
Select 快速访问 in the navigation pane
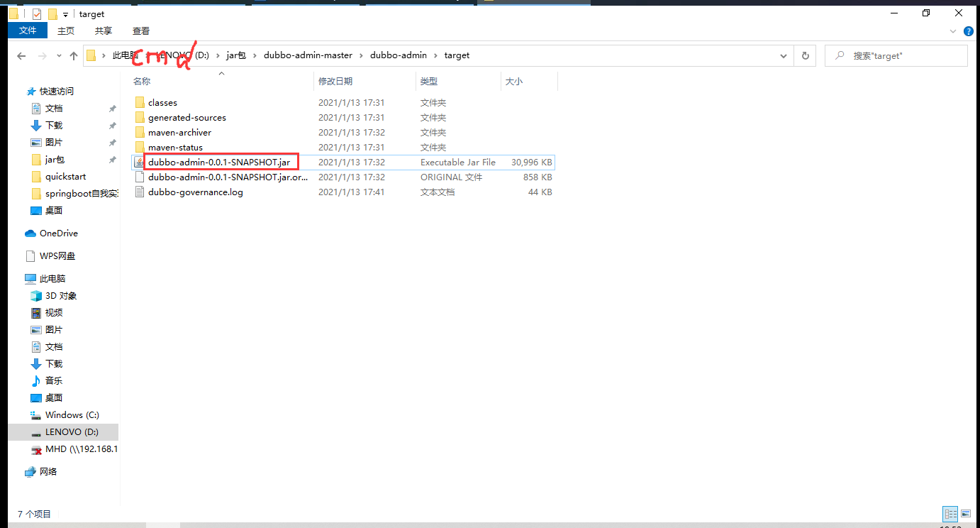click(56, 92)
